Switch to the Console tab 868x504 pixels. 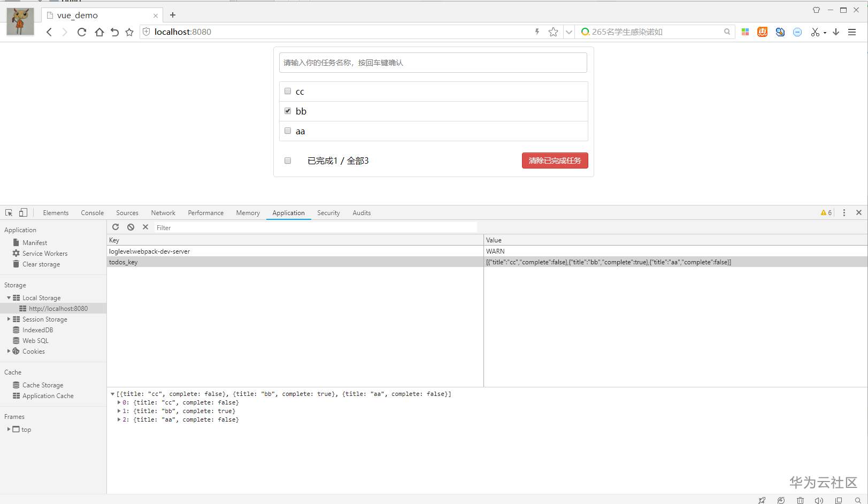click(x=93, y=212)
